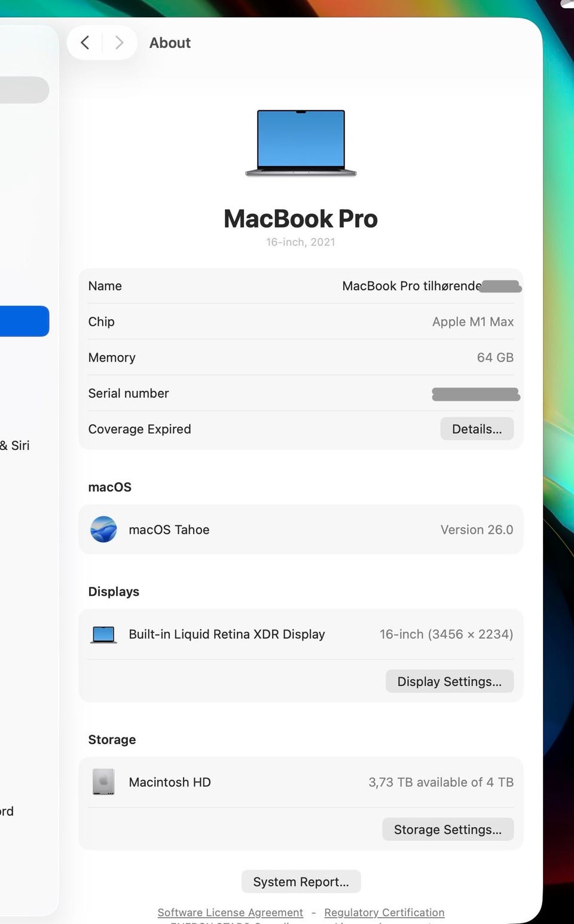Click 3,73 TB available of 4 TB
The image size is (574, 924).
pos(441,782)
